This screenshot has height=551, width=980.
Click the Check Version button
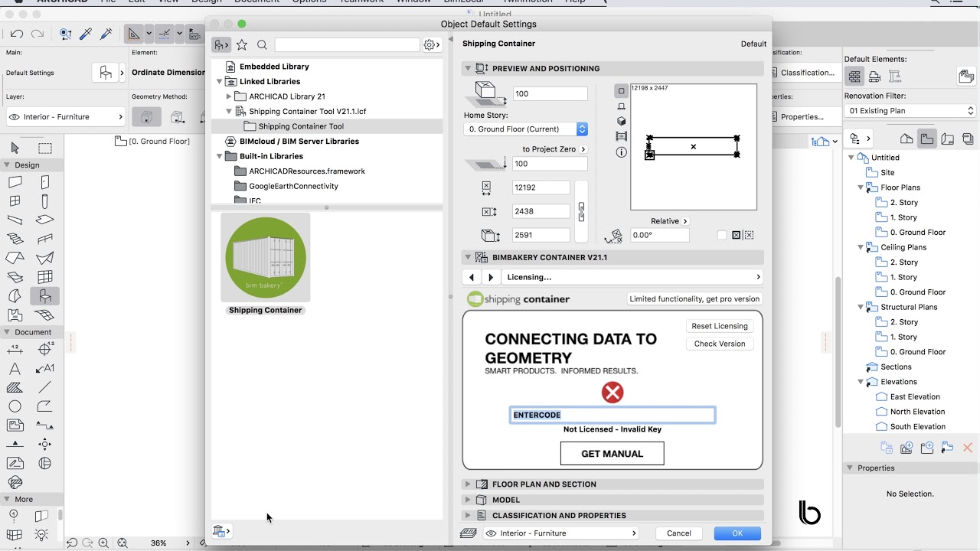[720, 344]
